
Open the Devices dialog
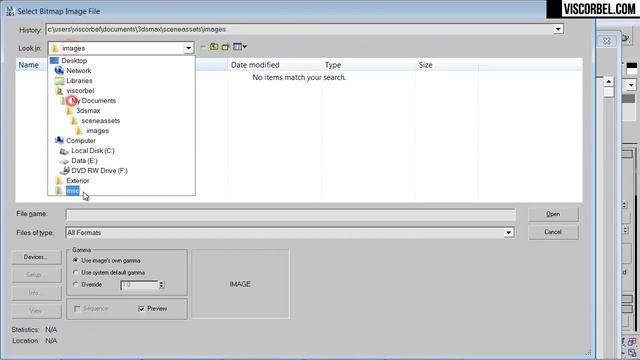click(36, 257)
